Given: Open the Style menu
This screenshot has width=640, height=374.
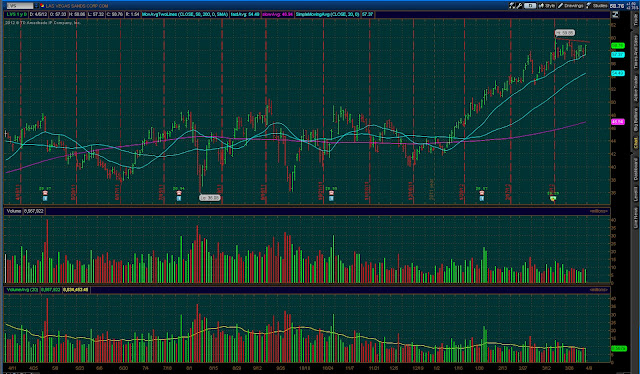Looking at the screenshot, I should click(x=547, y=6).
